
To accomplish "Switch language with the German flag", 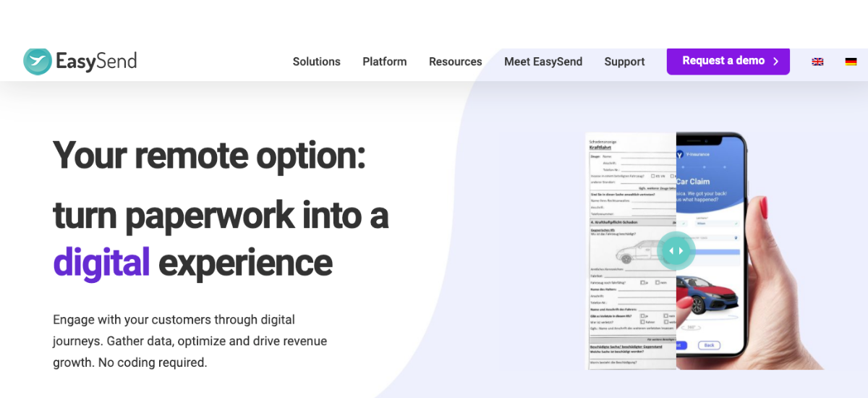I will pos(851,62).
